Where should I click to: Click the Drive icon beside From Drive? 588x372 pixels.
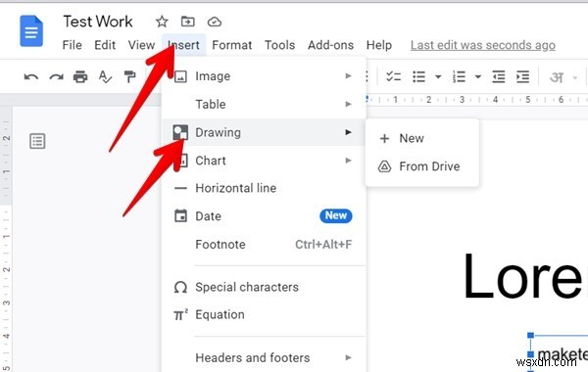tap(384, 166)
